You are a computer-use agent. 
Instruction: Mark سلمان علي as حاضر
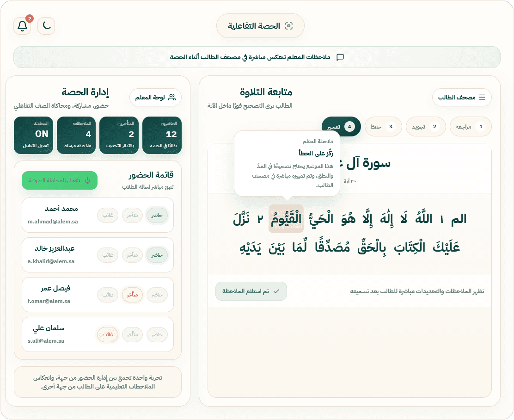click(x=157, y=334)
